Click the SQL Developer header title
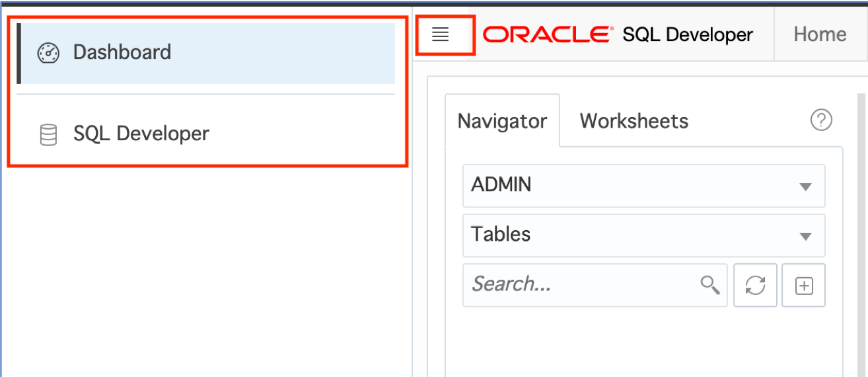 click(x=688, y=34)
